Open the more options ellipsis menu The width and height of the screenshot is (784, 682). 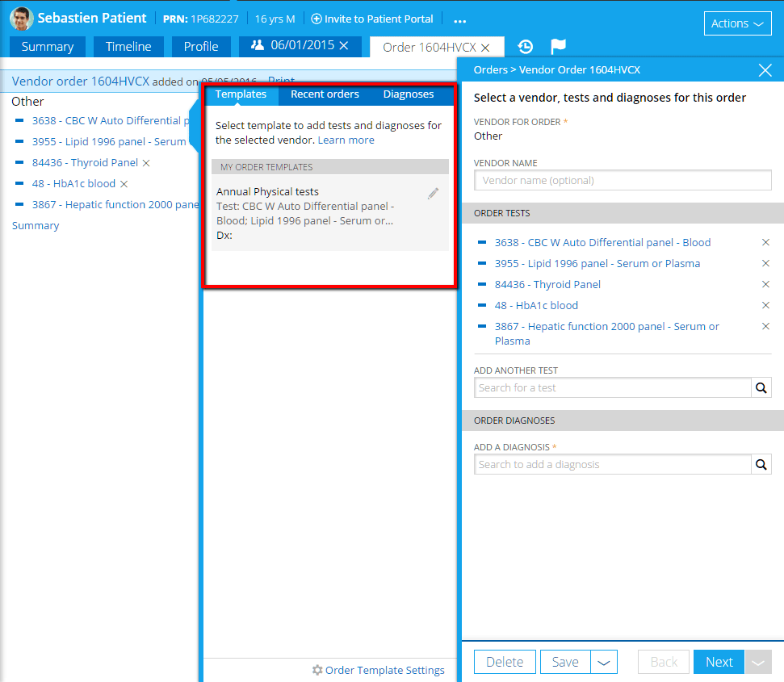[460, 19]
